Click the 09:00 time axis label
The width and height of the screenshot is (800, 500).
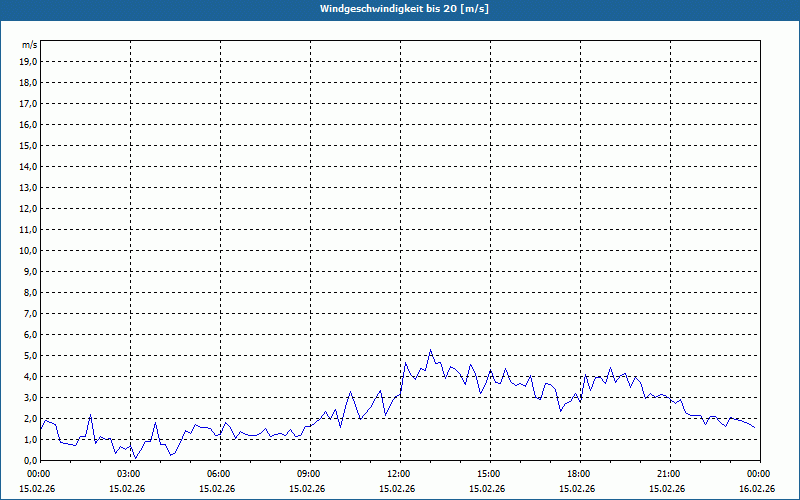coord(308,474)
